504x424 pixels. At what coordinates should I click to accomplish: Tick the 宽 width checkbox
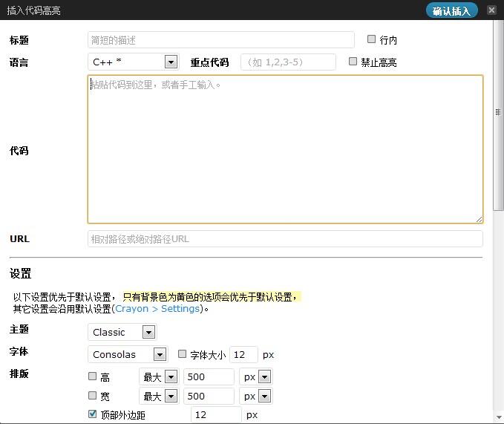(x=92, y=395)
